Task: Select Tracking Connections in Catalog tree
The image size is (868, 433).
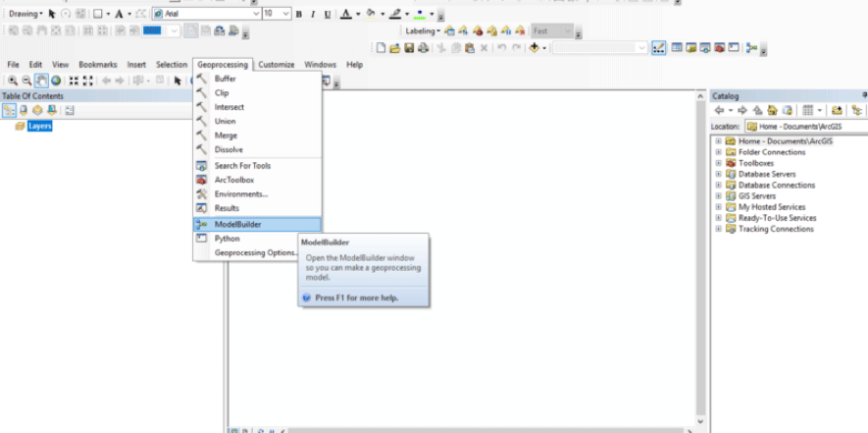Action: (776, 229)
